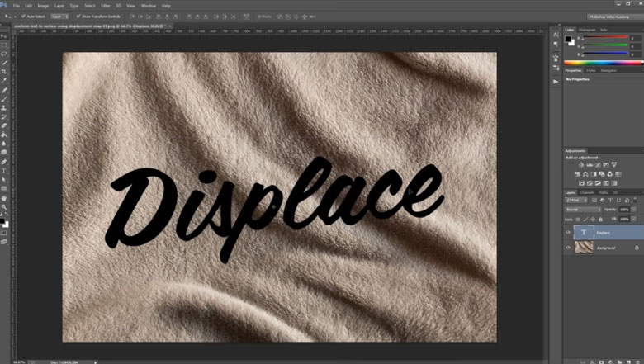Viewport: 644px width, 364px height.
Task: Select the Rectangular Marquee tool
Action: click(x=4, y=45)
